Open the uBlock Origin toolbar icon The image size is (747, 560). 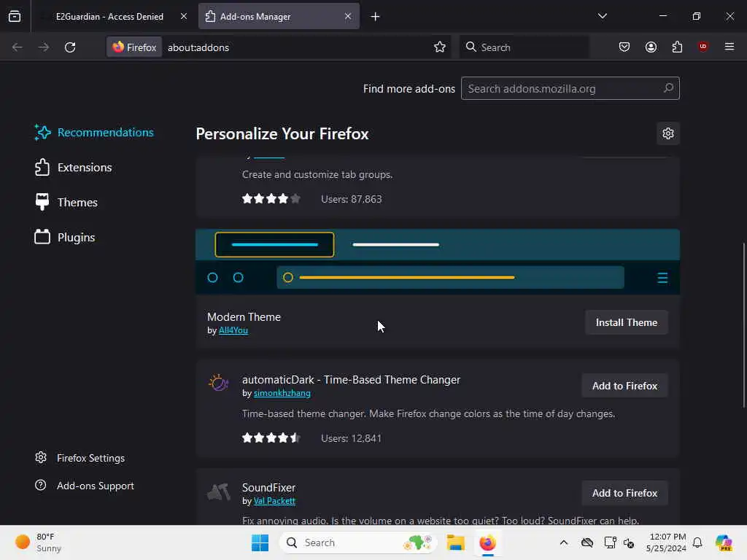click(x=703, y=47)
